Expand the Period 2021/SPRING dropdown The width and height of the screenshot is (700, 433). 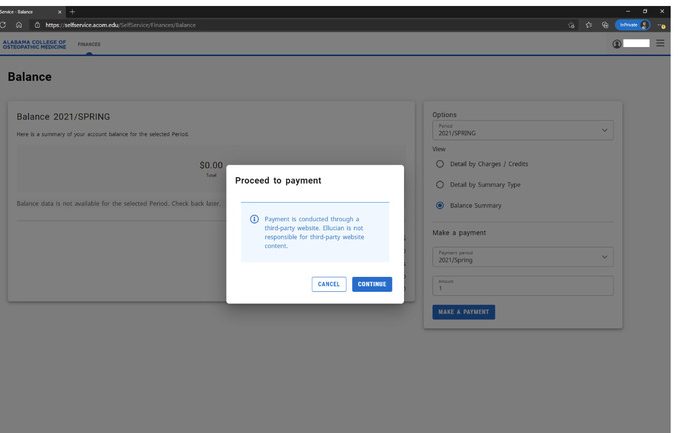(x=522, y=130)
